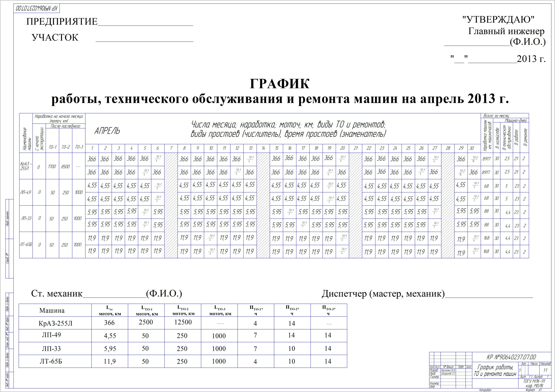Screen dimensions: 555x392
Task: Click "ЛП-33" row label in schedule table
Action: click(x=26, y=218)
